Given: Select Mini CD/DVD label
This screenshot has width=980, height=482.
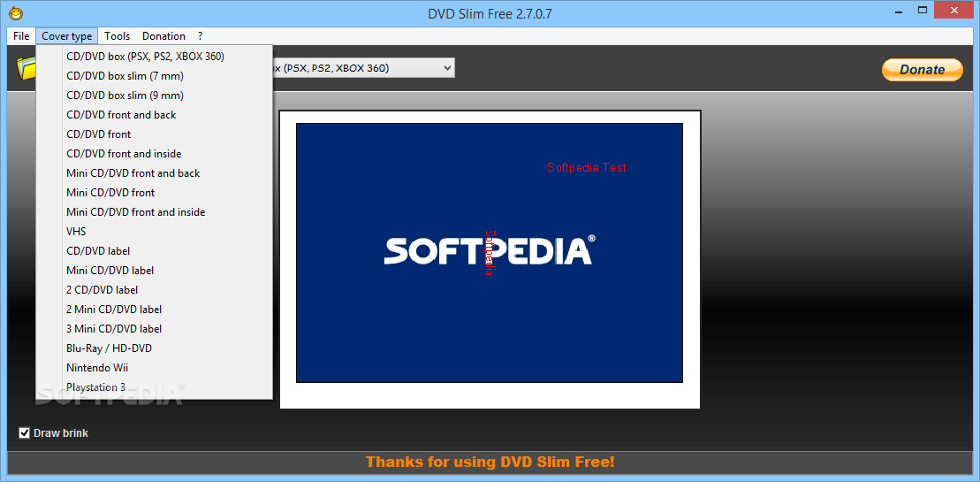Looking at the screenshot, I should pyautogui.click(x=155, y=270).
